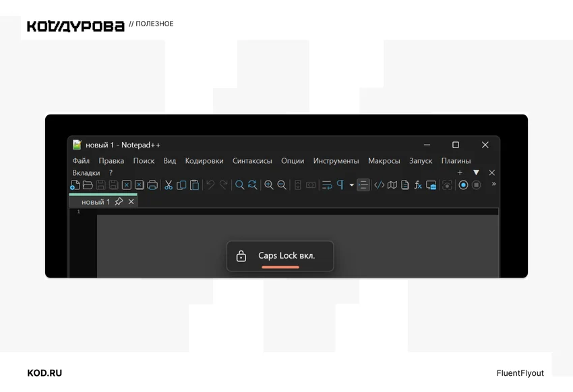Zoom out using the minus magnifier
The width and height of the screenshot is (573, 392).
point(282,185)
